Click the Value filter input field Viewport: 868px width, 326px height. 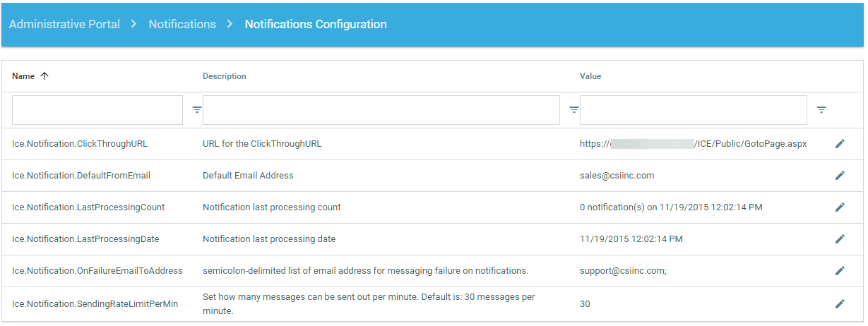click(x=693, y=110)
